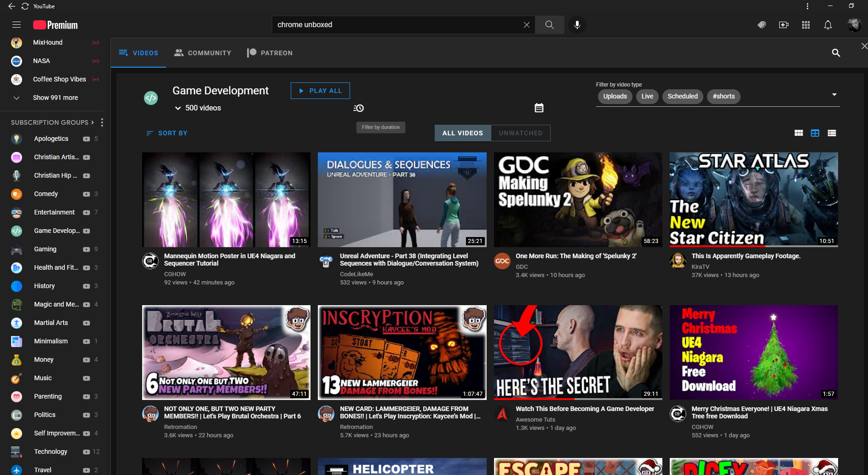Viewport: 868px width, 475px height.
Task: Expand the 500 videos chevron
Action: coord(178,108)
